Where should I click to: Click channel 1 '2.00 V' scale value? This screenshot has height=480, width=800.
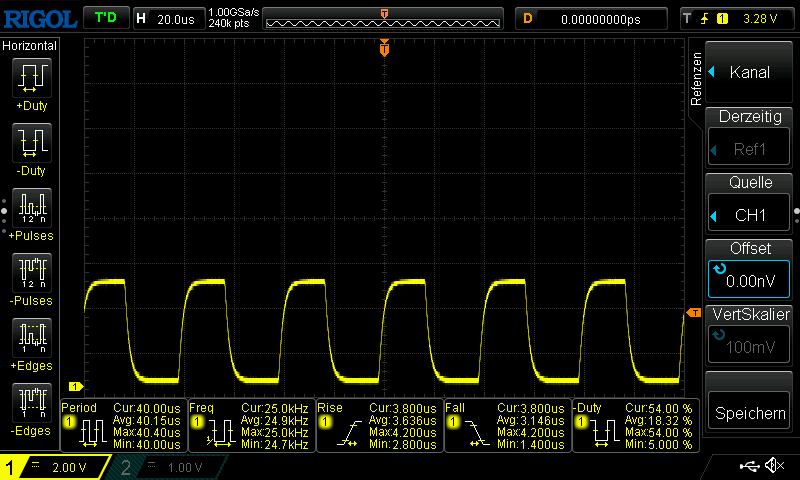point(69,467)
